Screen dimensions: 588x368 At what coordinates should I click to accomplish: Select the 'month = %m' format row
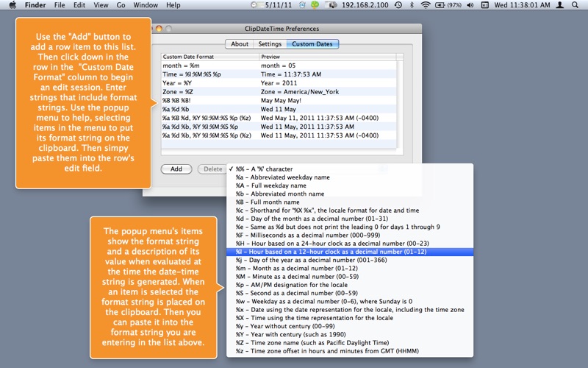279,66
